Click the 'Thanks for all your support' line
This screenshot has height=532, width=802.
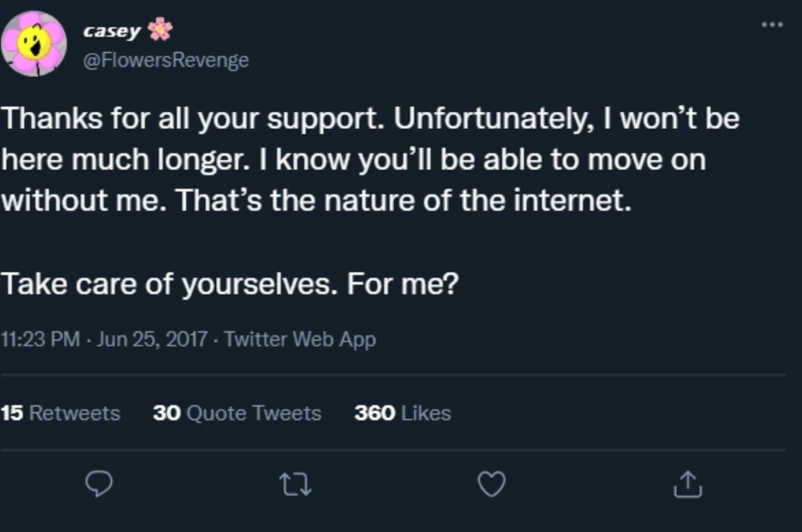point(370,119)
